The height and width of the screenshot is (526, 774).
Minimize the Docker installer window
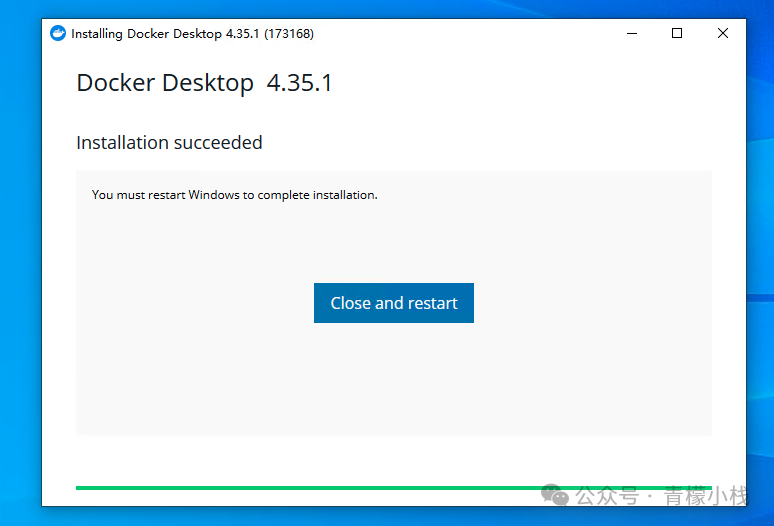pos(631,33)
